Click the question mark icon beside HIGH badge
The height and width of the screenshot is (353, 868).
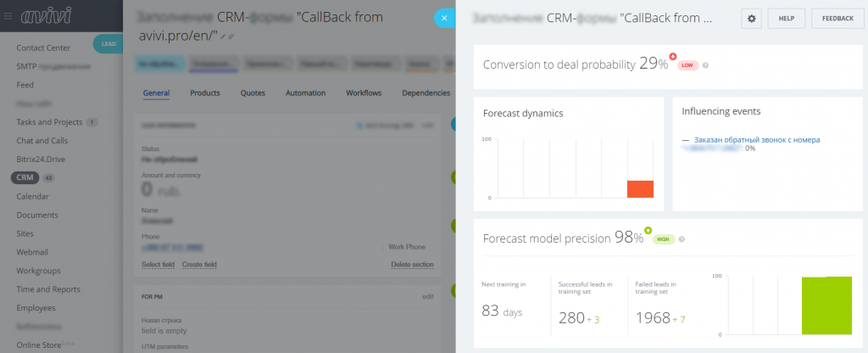tap(682, 239)
